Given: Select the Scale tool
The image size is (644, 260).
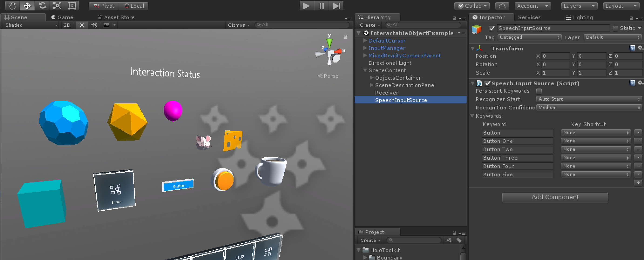Looking at the screenshot, I should pos(57,6).
